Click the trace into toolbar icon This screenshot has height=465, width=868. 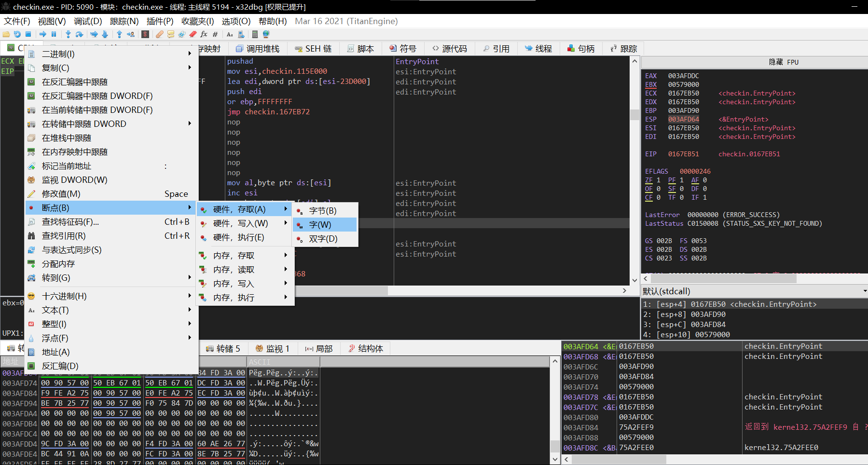tap(94, 34)
